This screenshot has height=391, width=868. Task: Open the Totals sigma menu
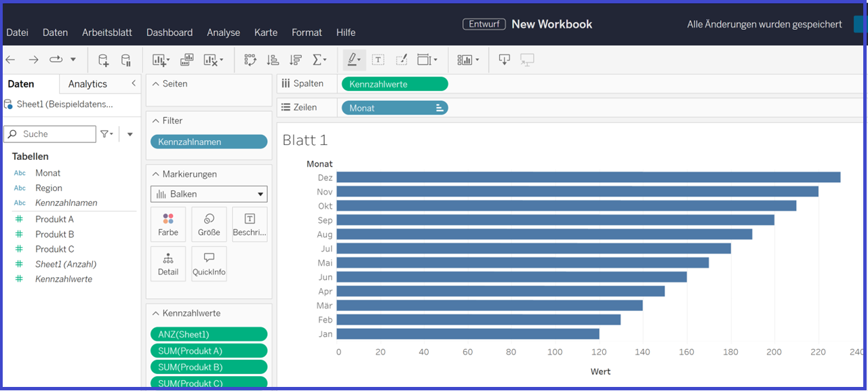click(319, 60)
